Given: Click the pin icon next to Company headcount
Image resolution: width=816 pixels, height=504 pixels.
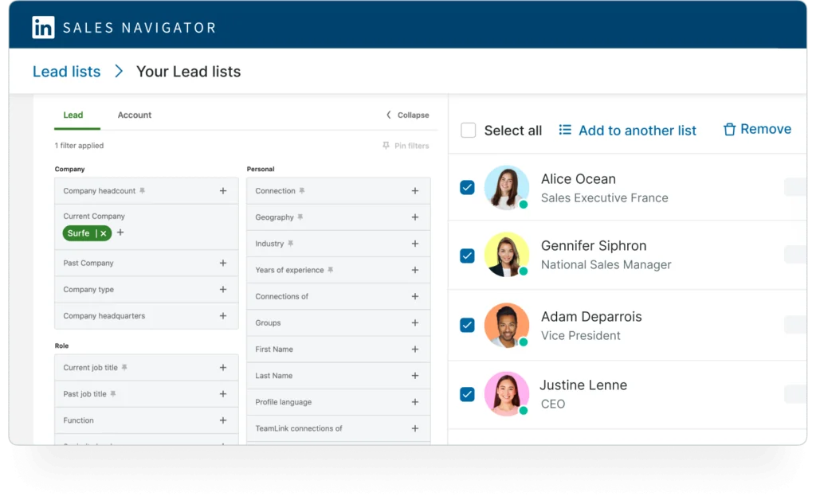Looking at the screenshot, I should click(x=143, y=191).
